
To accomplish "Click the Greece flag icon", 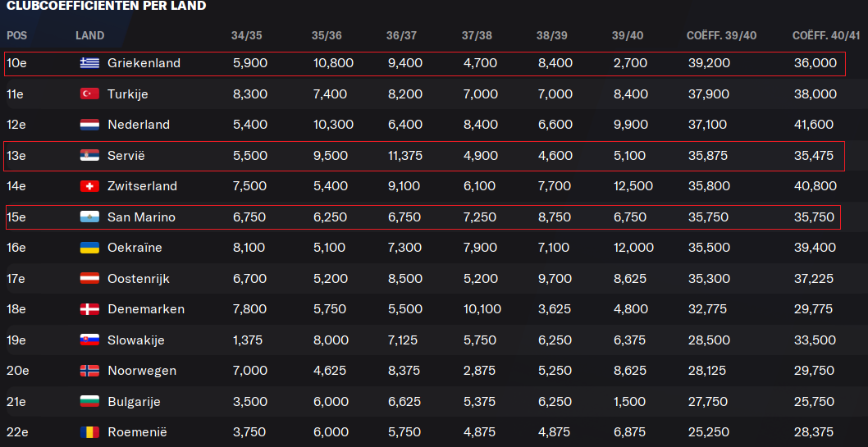I will 89,63.
